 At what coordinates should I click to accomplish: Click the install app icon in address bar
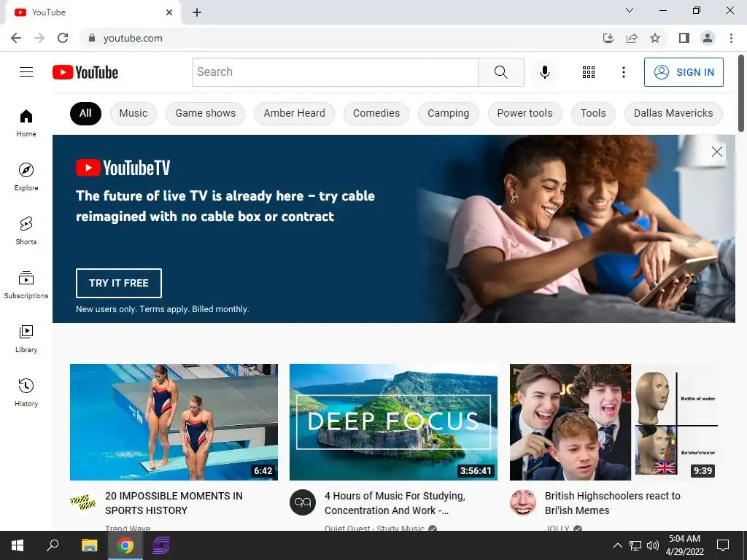pos(608,38)
